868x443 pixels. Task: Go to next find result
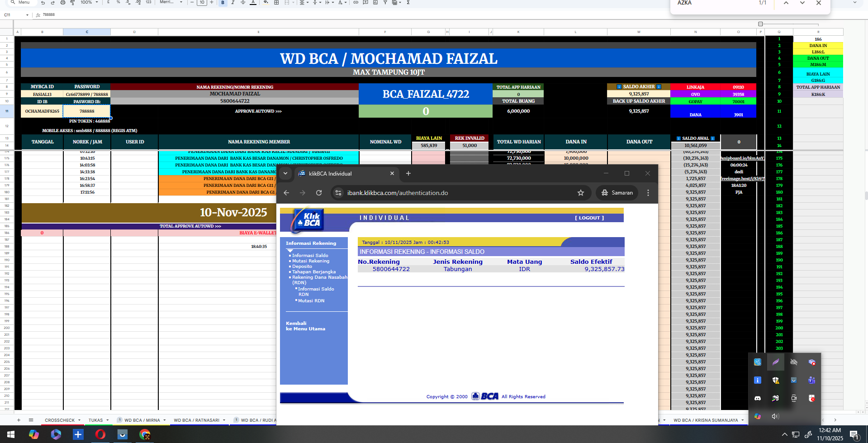point(802,3)
